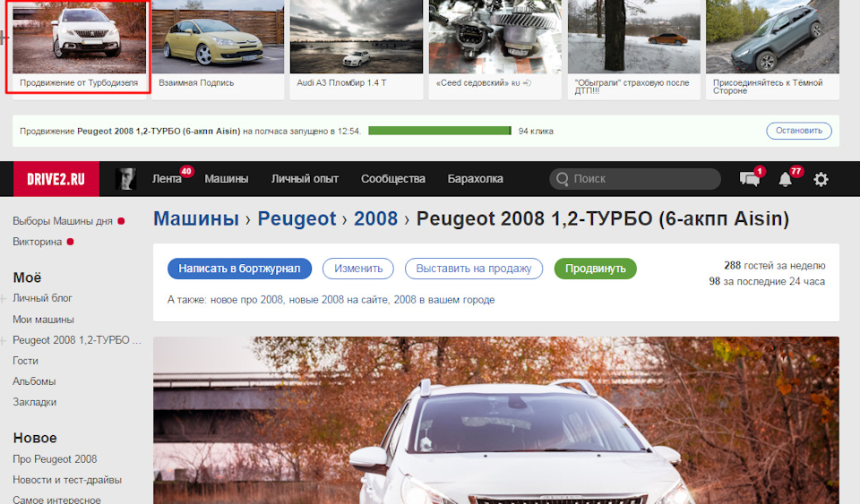Click the 98 за последние 24 часа text
This screenshot has width=860, height=504.
767,281
